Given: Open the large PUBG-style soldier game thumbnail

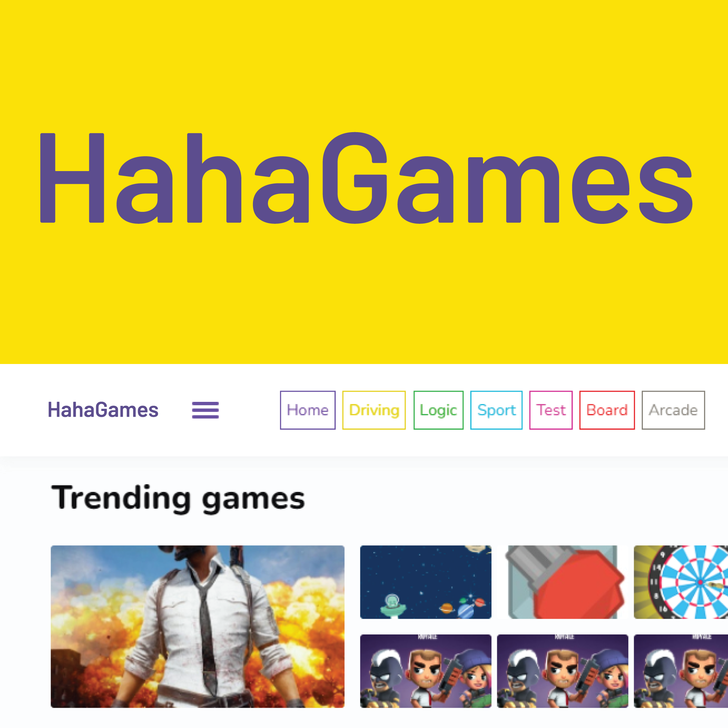Looking at the screenshot, I should click(x=197, y=627).
